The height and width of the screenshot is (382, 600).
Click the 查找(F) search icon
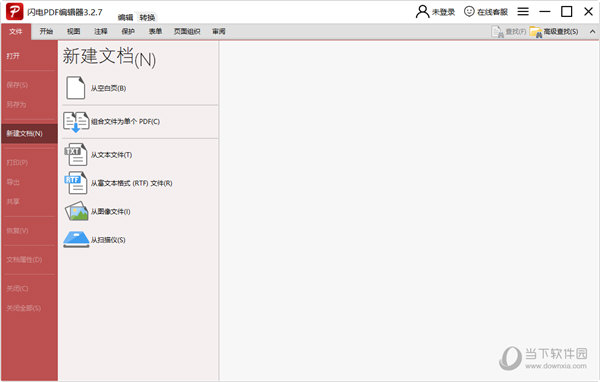tap(497, 32)
